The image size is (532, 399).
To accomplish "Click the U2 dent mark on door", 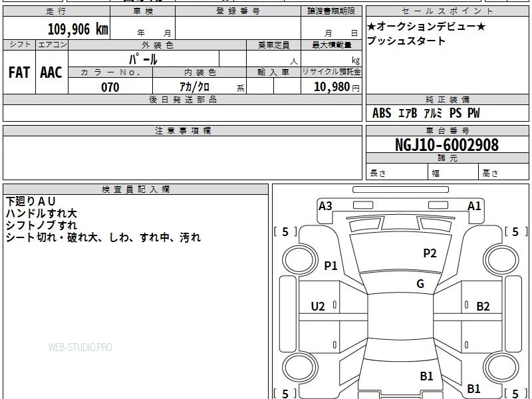I will point(318,307).
